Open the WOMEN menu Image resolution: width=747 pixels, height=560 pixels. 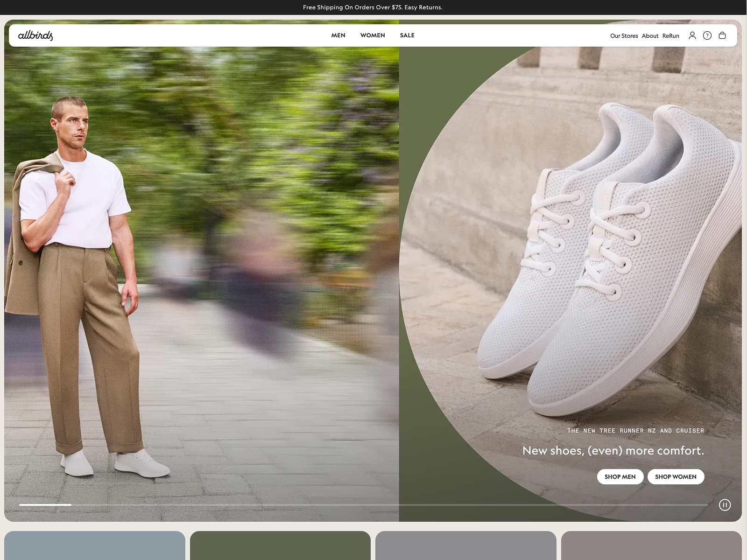373,35
